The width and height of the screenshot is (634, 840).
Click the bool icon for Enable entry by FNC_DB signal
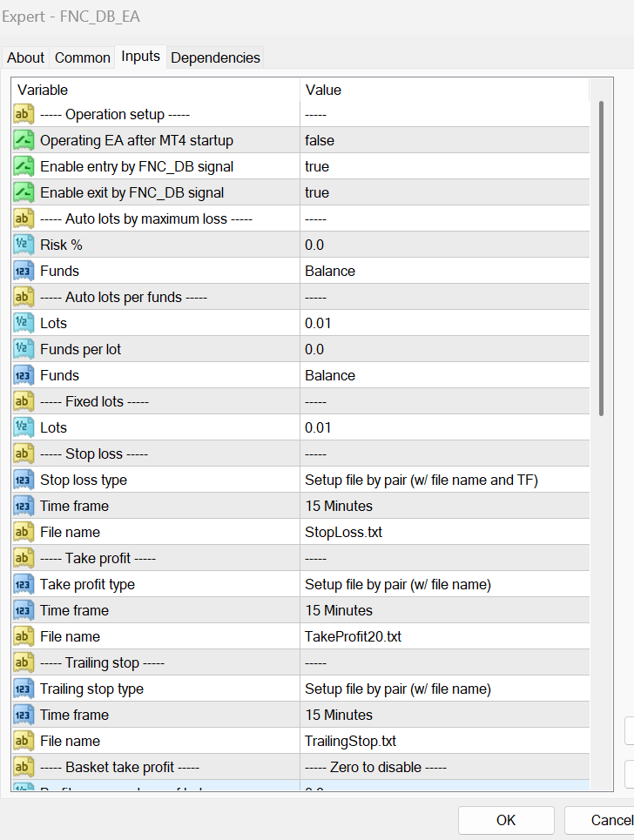tap(23, 166)
